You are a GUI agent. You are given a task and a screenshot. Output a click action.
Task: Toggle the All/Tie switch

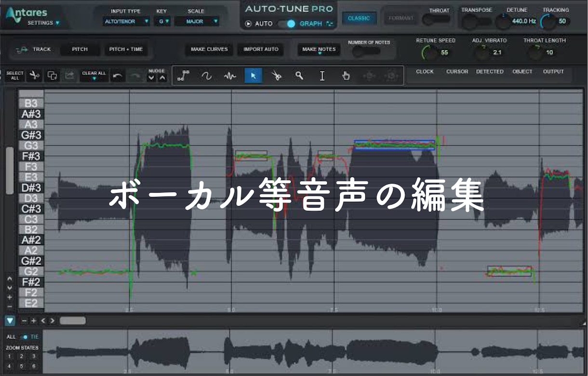click(24, 337)
